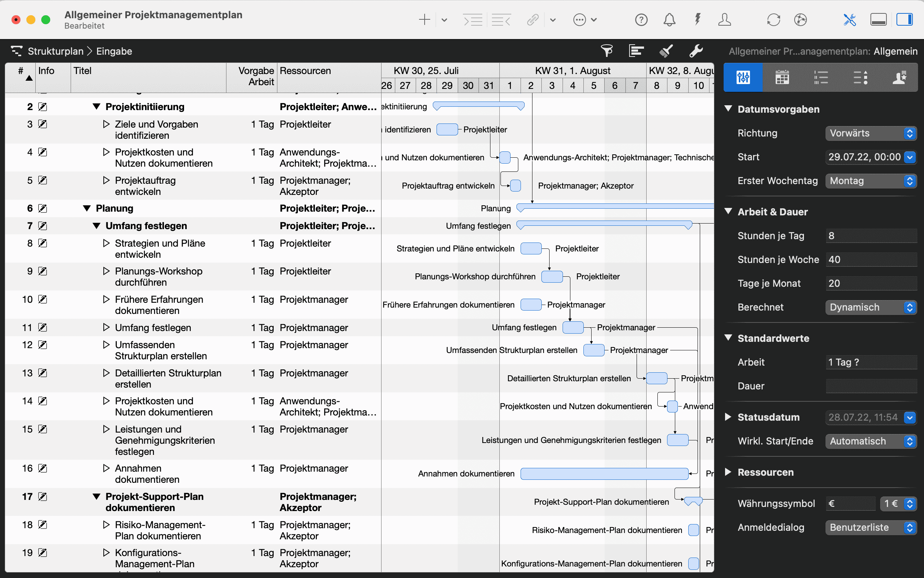Expand the Ressourcen inspector section

[x=728, y=472]
